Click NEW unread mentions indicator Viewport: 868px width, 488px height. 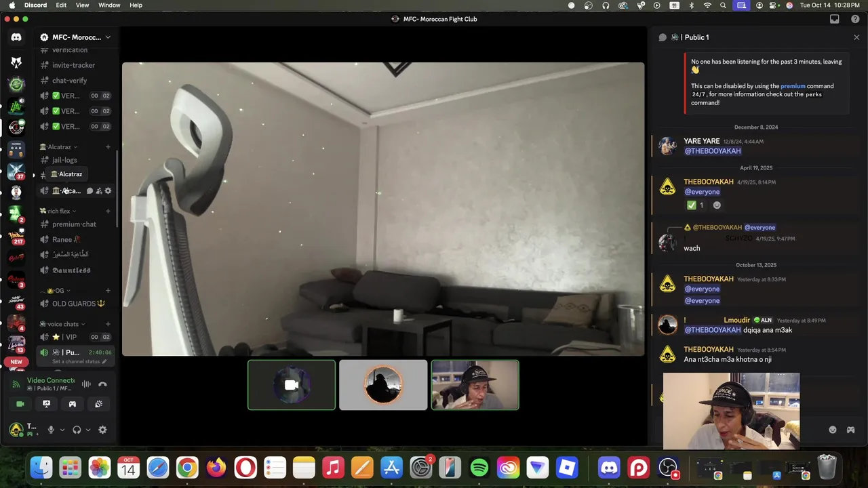tap(16, 362)
